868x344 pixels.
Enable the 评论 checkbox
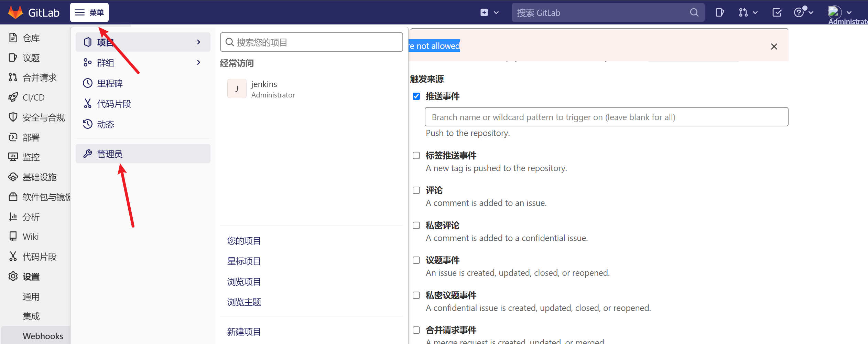click(416, 190)
